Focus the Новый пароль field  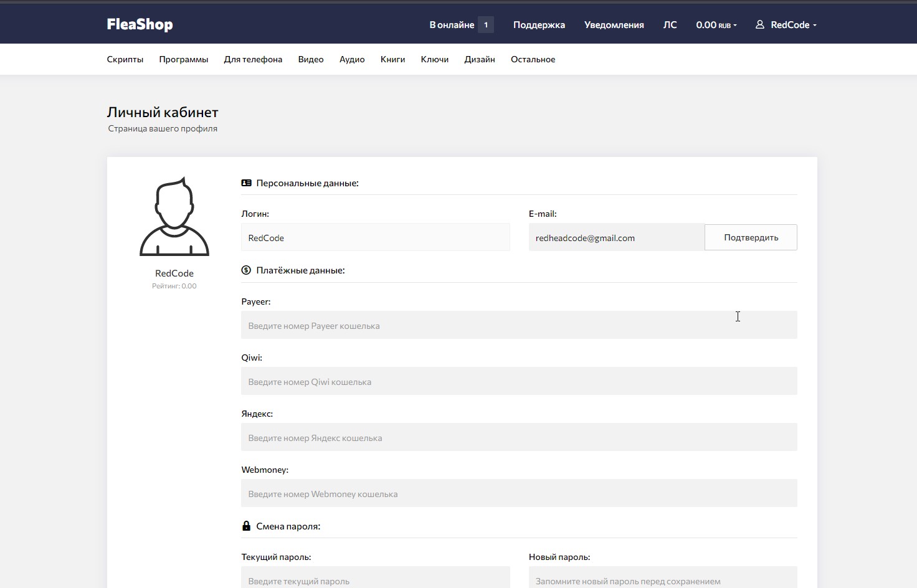tap(663, 577)
